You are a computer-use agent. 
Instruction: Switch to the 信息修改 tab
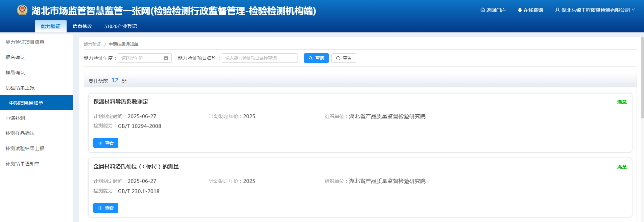[82, 26]
